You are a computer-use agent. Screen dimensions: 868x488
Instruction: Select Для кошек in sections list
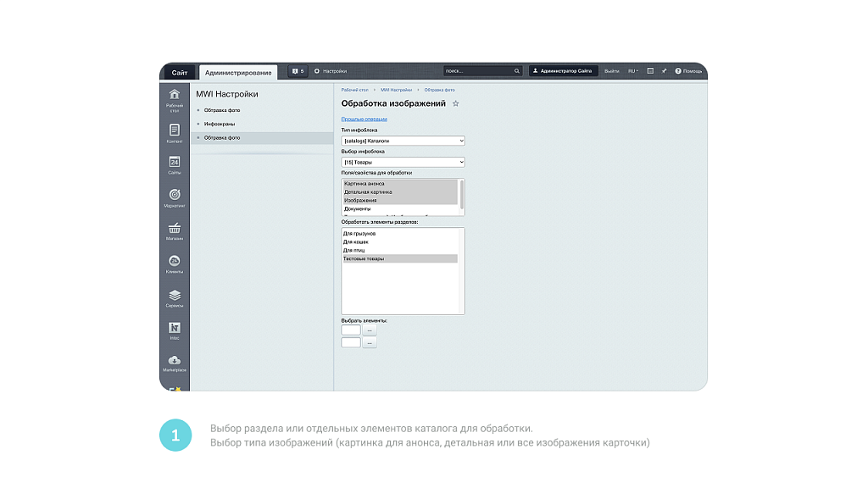(x=356, y=241)
